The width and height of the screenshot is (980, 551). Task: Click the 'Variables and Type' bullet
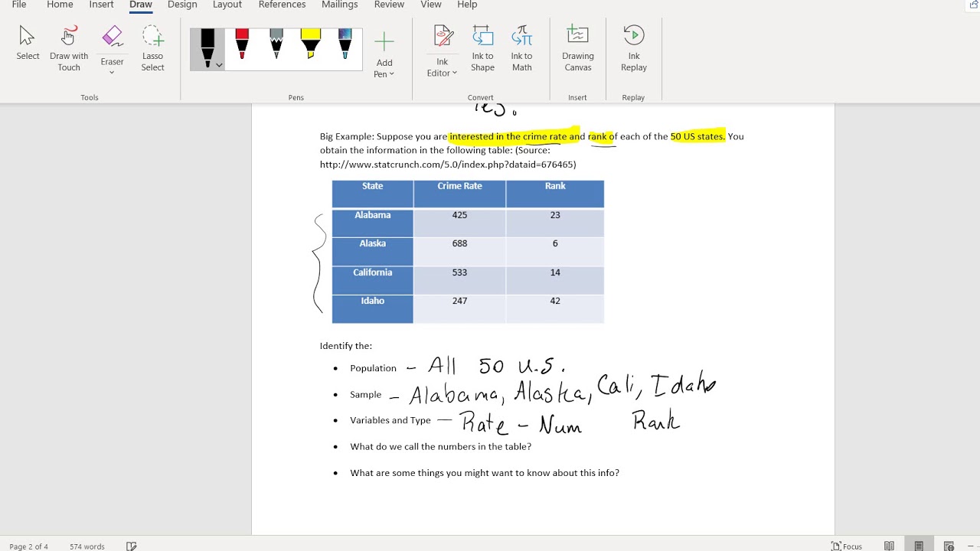[390, 420]
